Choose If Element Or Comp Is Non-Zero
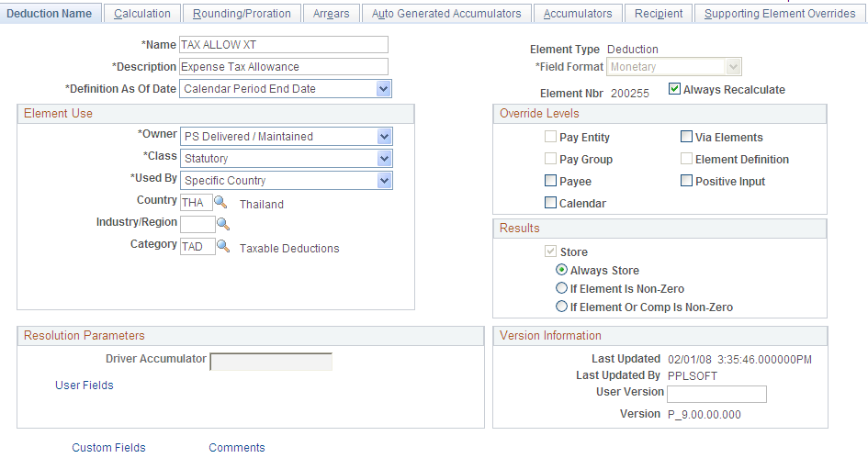Viewport: 868px width, 458px height. (x=561, y=307)
